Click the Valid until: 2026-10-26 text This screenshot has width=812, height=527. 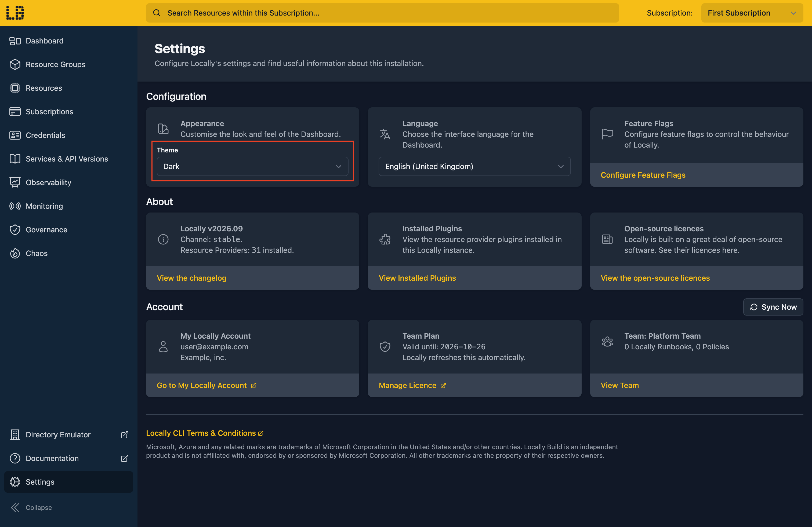click(444, 347)
